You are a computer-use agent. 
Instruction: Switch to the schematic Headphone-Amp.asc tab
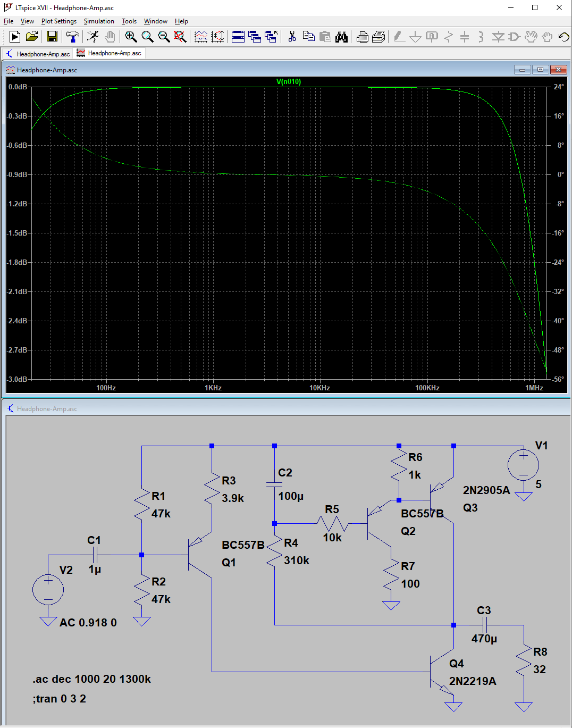click(x=38, y=54)
